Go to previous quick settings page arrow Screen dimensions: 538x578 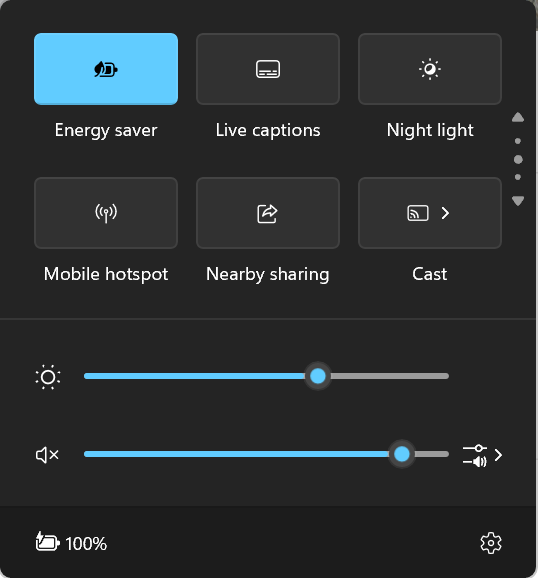click(518, 117)
